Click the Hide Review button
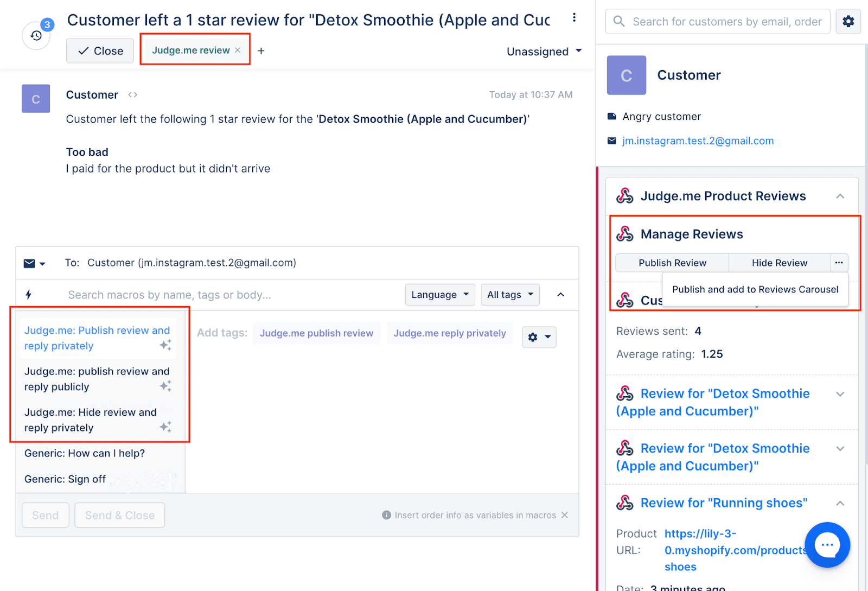Screen dimensions: 868x591 (x=779, y=263)
